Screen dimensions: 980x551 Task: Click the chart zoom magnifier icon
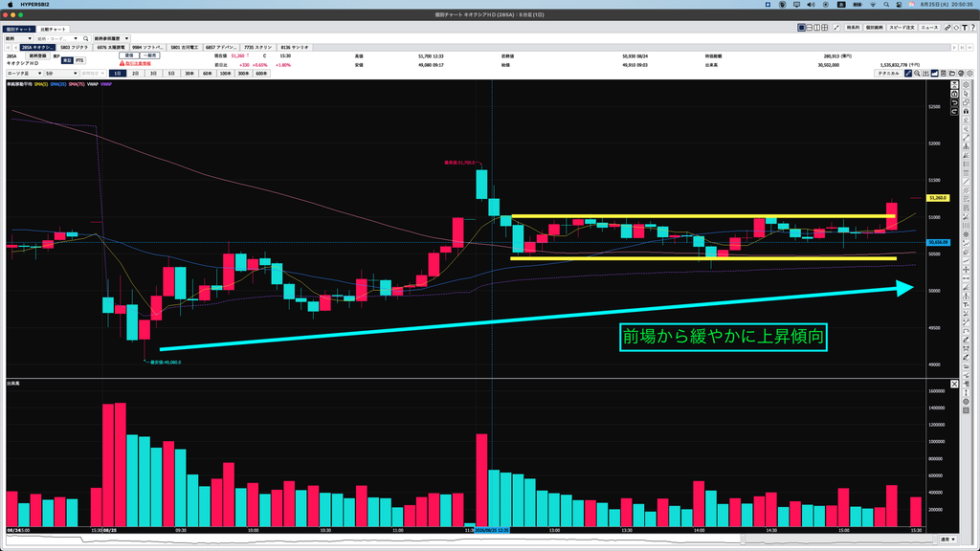pos(917,73)
